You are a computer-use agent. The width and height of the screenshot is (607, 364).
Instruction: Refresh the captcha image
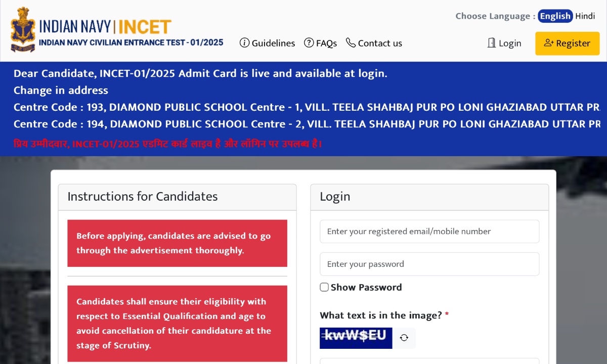pyautogui.click(x=404, y=338)
